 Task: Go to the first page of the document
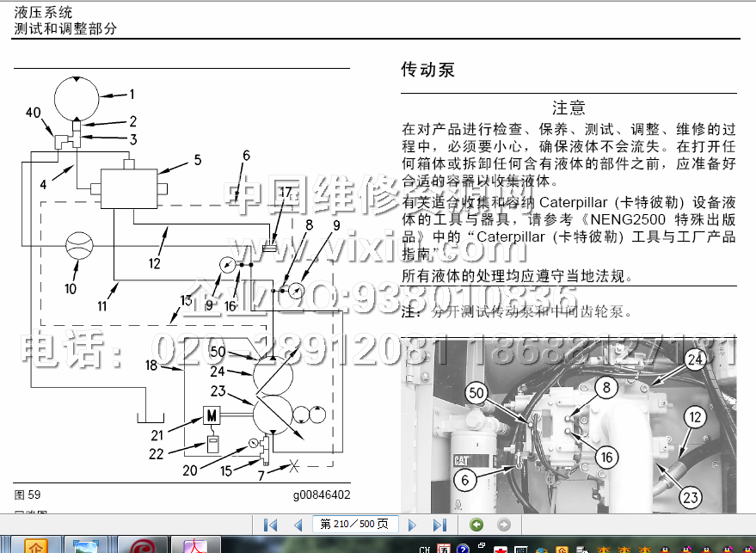click(270, 525)
